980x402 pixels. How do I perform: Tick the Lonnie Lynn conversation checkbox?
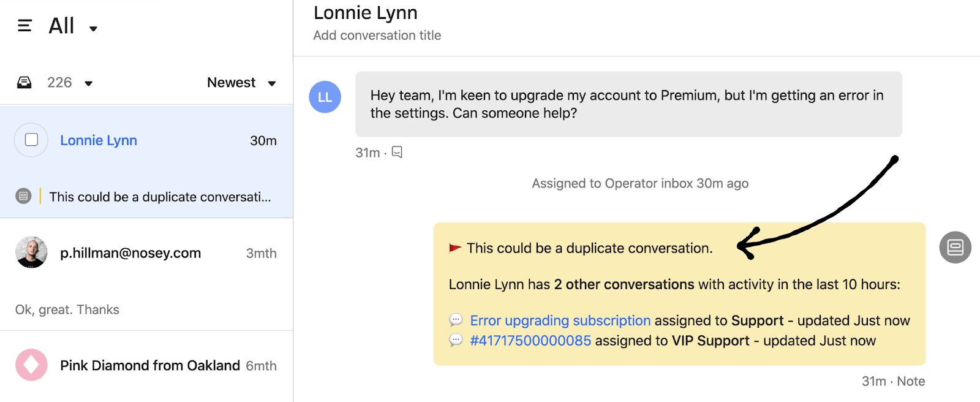(x=31, y=140)
